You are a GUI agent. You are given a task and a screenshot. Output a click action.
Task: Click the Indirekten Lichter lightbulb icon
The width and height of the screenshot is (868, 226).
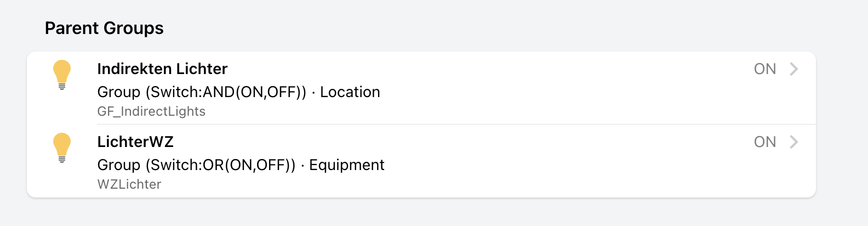coord(62,74)
